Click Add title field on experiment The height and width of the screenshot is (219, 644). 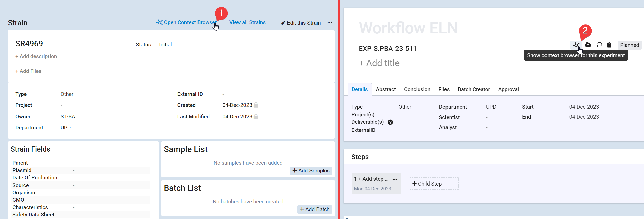[379, 63]
